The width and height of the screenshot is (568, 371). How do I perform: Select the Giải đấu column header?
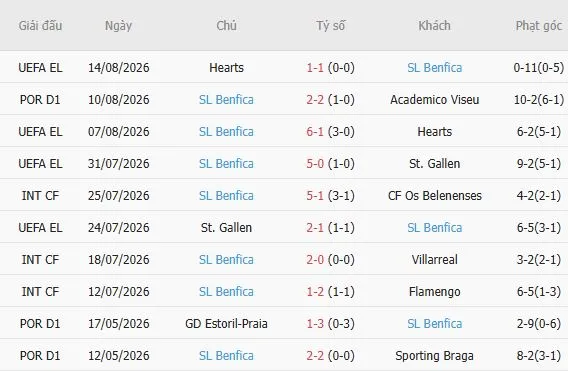pyautogui.click(x=40, y=26)
